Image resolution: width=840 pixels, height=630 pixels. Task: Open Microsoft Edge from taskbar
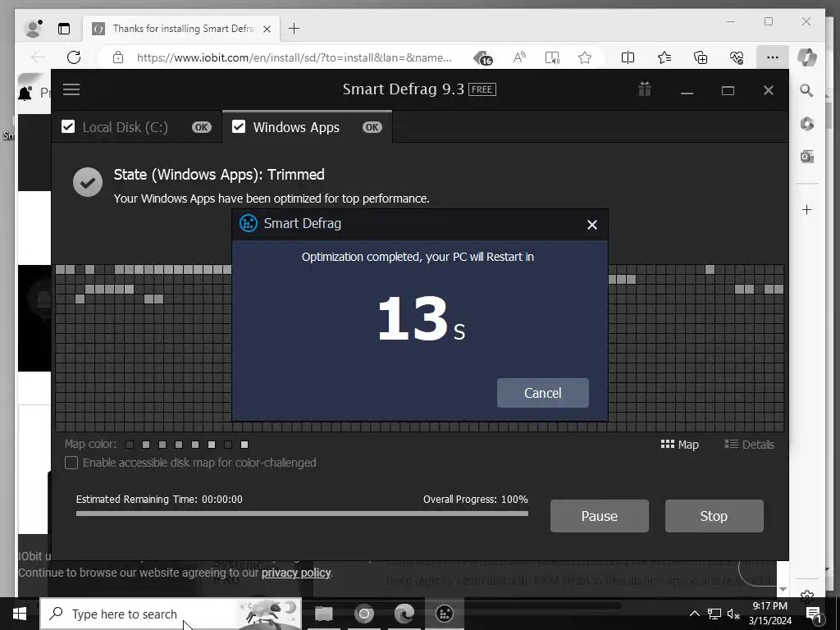404,614
